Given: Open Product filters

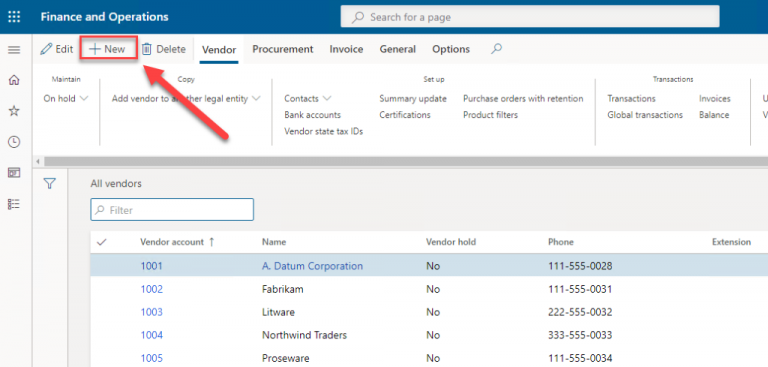Looking at the screenshot, I should 490,115.
